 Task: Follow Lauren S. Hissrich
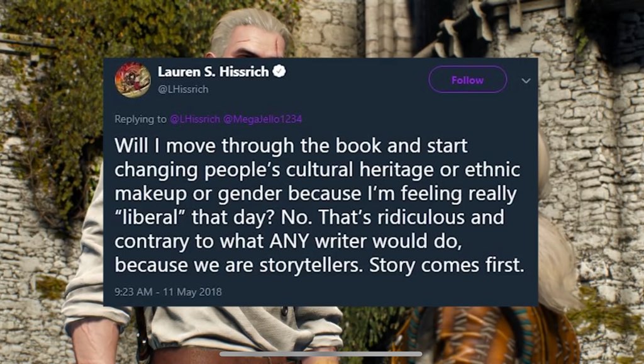point(467,80)
